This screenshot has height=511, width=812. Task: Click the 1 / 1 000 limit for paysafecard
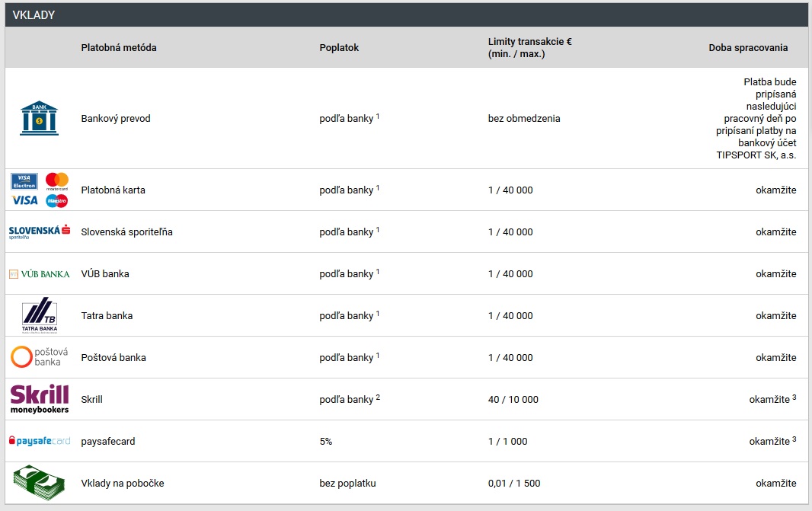(507, 442)
